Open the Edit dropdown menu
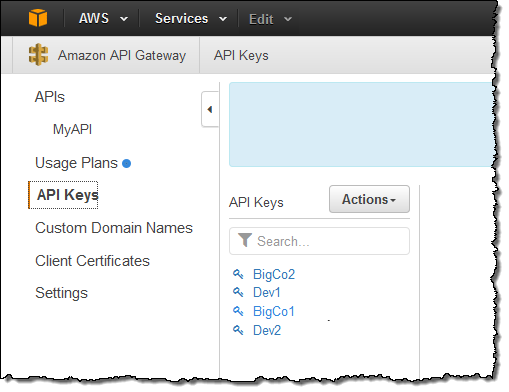Viewport: 509px width, 392px height. [270, 19]
